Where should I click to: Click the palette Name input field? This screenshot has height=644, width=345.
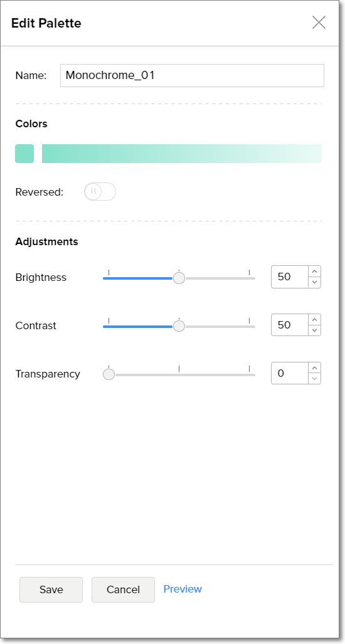tap(192, 76)
